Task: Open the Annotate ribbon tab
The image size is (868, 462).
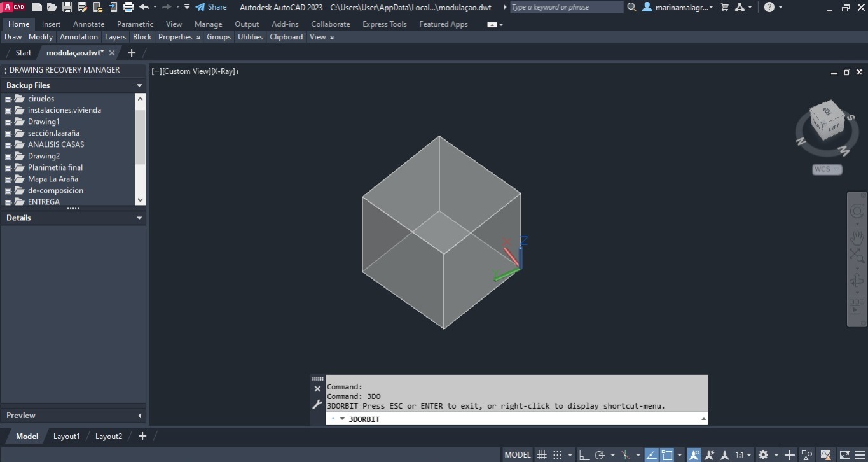Action: [89, 24]
